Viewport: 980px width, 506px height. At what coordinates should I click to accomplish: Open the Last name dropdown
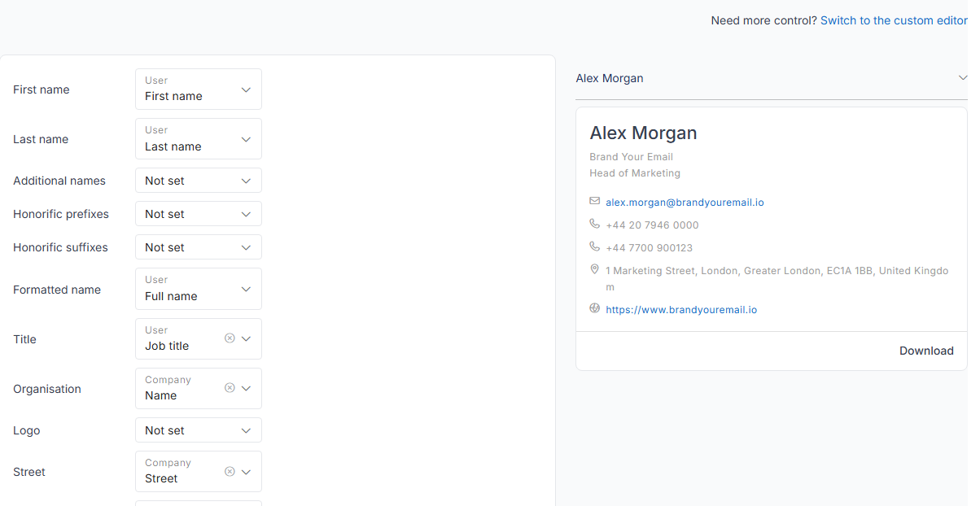(199, 138)
